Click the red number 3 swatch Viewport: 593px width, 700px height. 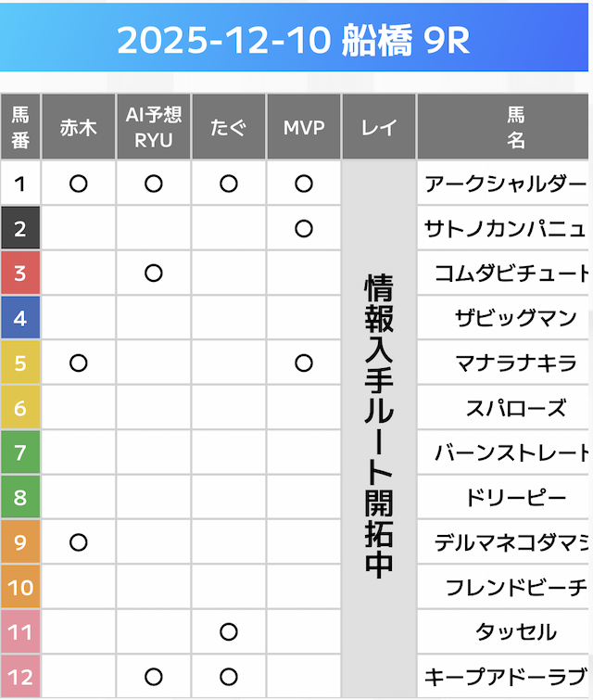coord(20,273)
